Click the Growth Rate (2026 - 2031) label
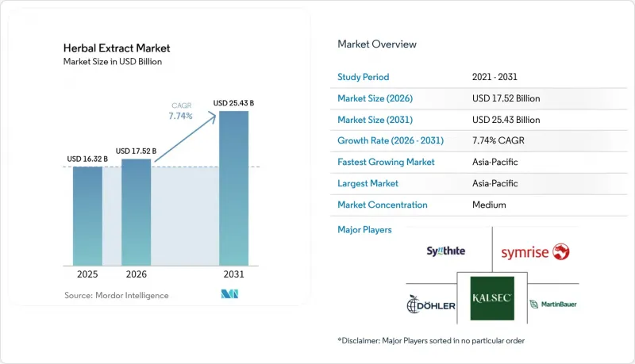The width and height of the screenshot is (635, 364). (391, 140)
